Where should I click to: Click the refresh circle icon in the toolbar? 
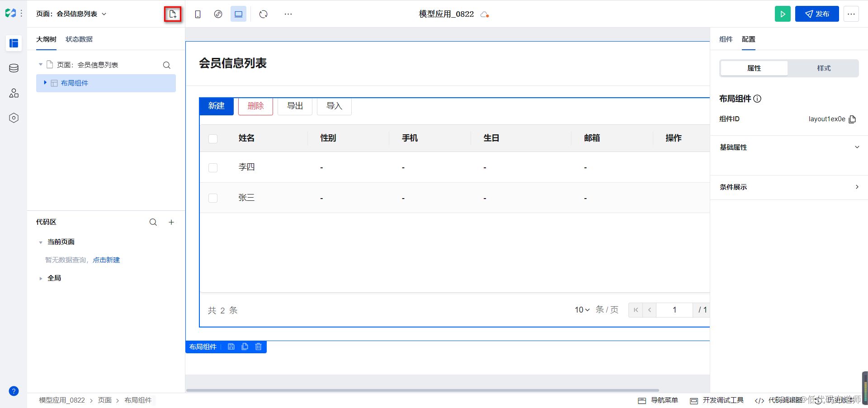pyautogui.click(x=264, y=14)
